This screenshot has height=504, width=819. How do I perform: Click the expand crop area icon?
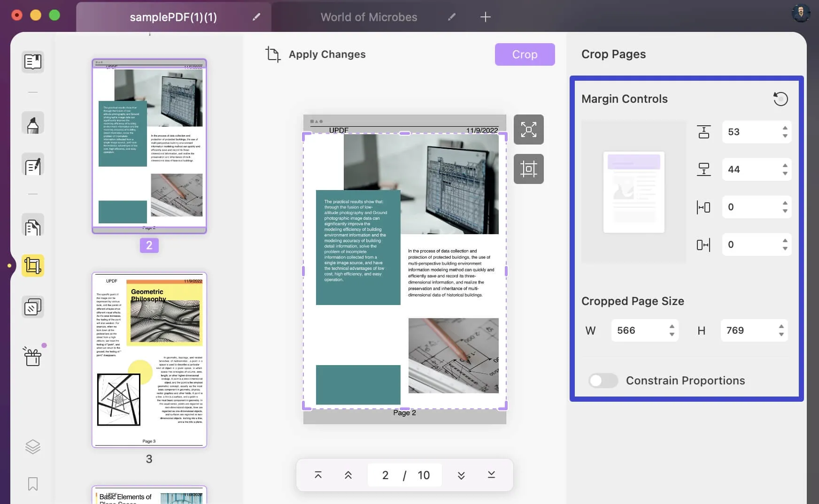click(529, 130)
